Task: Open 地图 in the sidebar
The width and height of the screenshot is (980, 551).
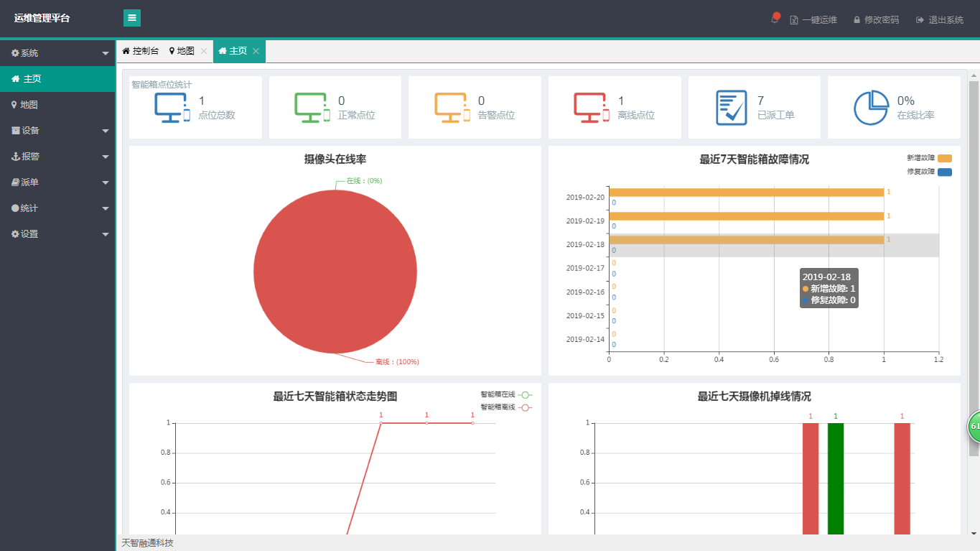Action: [x=57, y=105]
